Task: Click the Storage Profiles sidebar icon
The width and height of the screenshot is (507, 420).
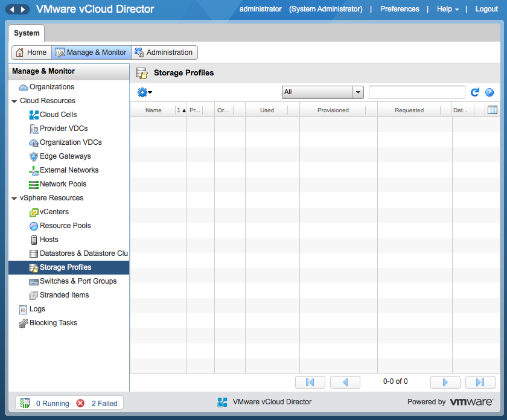Action: click(x=34, y=268)
